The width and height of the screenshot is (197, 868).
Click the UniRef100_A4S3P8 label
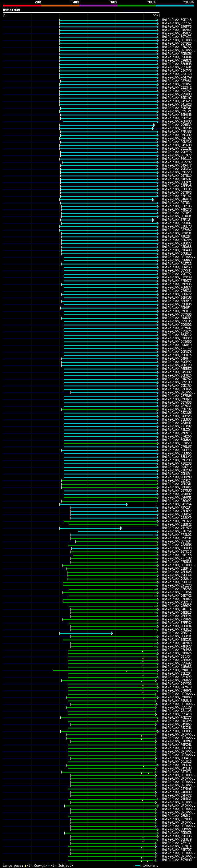tap(177, 721)
